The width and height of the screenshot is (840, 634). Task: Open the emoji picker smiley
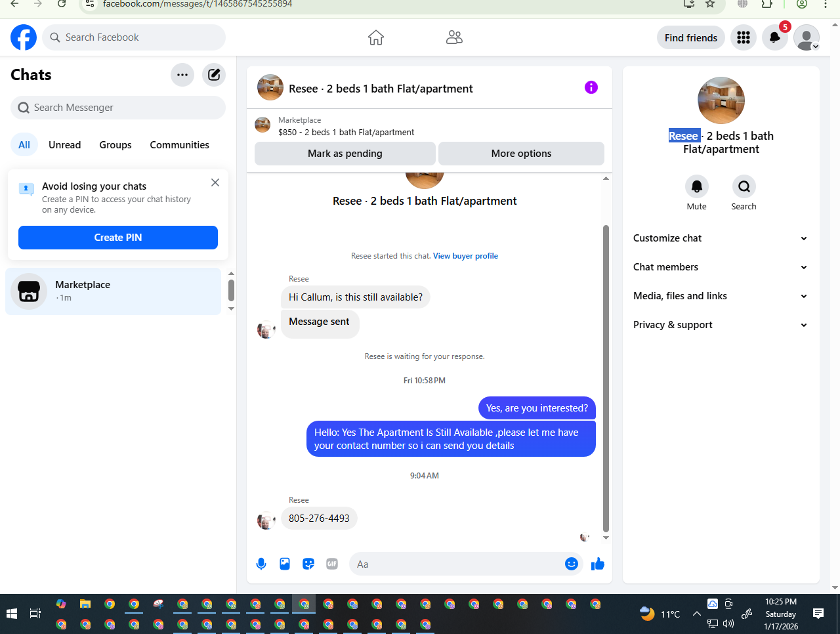point(572,564)
